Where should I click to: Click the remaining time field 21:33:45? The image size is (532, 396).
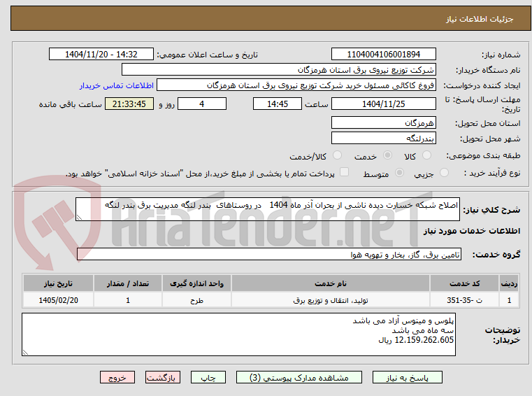[x=129, y=104]
